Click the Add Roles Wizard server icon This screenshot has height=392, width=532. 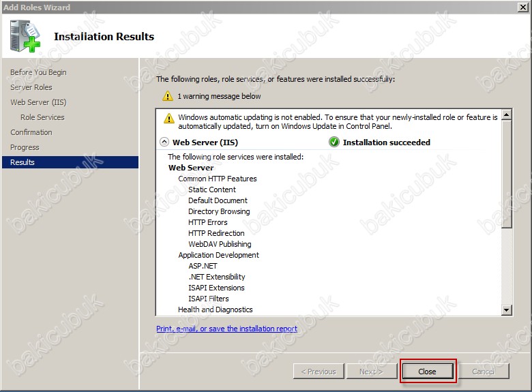(25, 36)
